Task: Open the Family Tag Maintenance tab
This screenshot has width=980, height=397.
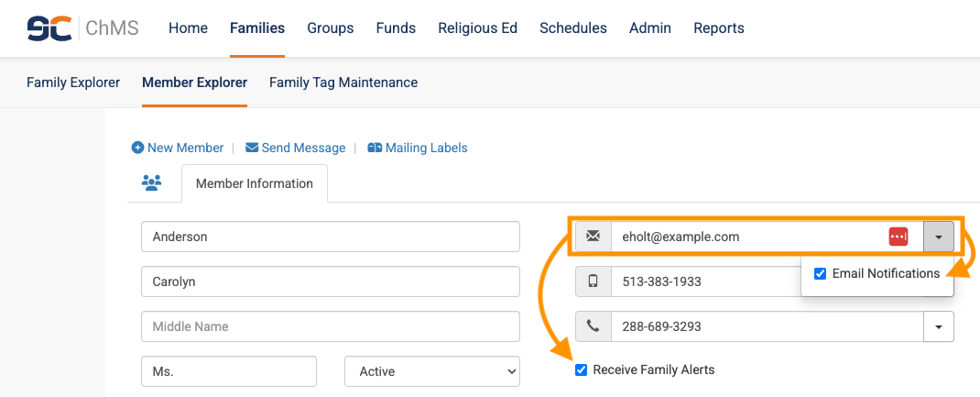Action: pos(343,83)
